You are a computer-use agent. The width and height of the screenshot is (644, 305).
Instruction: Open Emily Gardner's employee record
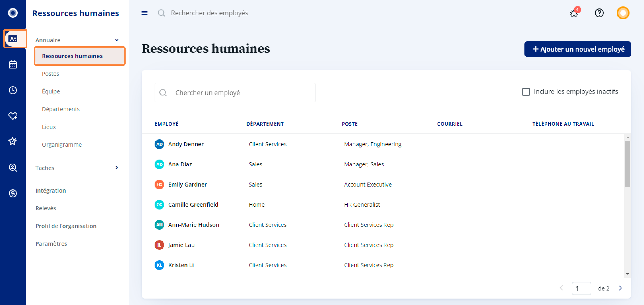(x=188, y=185)
